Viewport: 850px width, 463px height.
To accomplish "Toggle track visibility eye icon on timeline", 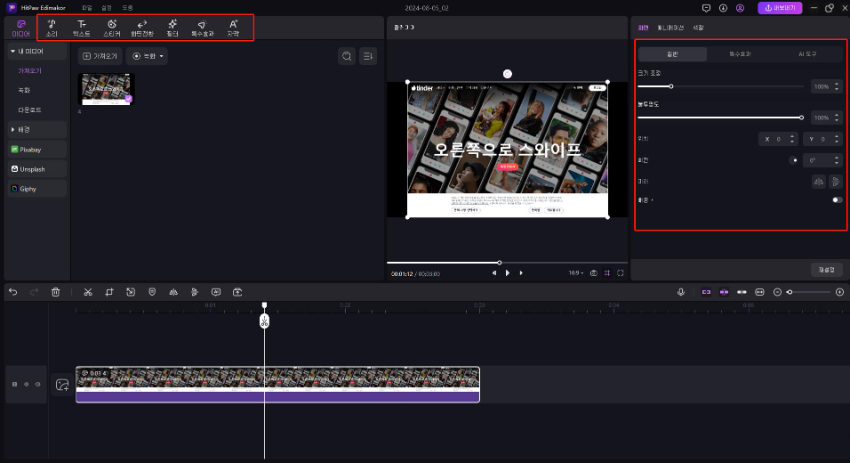I will point(26,384).
